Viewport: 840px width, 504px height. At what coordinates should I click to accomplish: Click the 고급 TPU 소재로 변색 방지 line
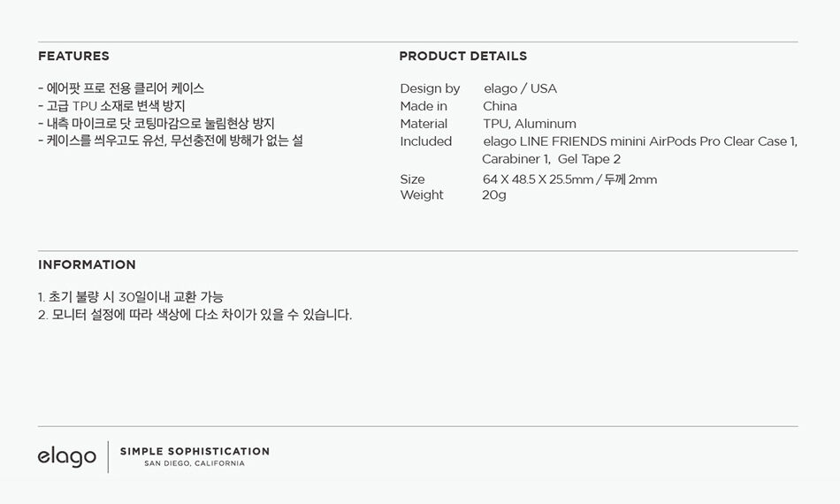pos(111,106)
